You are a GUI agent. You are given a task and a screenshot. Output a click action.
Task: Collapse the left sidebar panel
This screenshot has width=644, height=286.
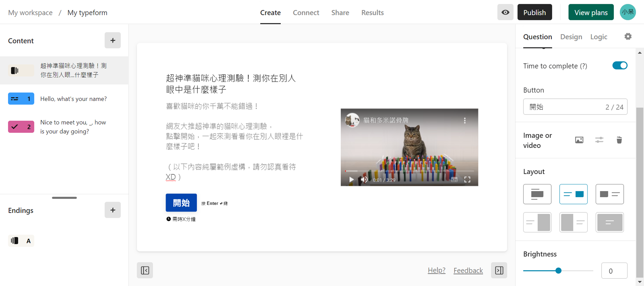tap(145, 270)
